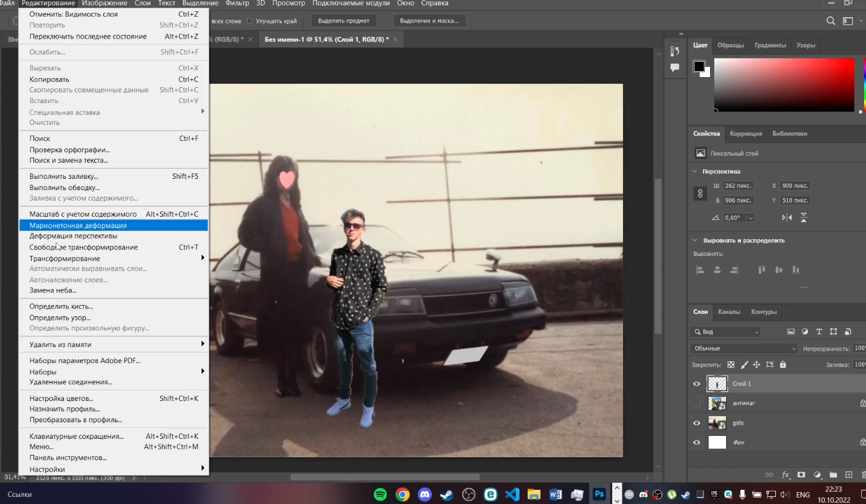Switch to Образцы tab

tap(730, 45)
